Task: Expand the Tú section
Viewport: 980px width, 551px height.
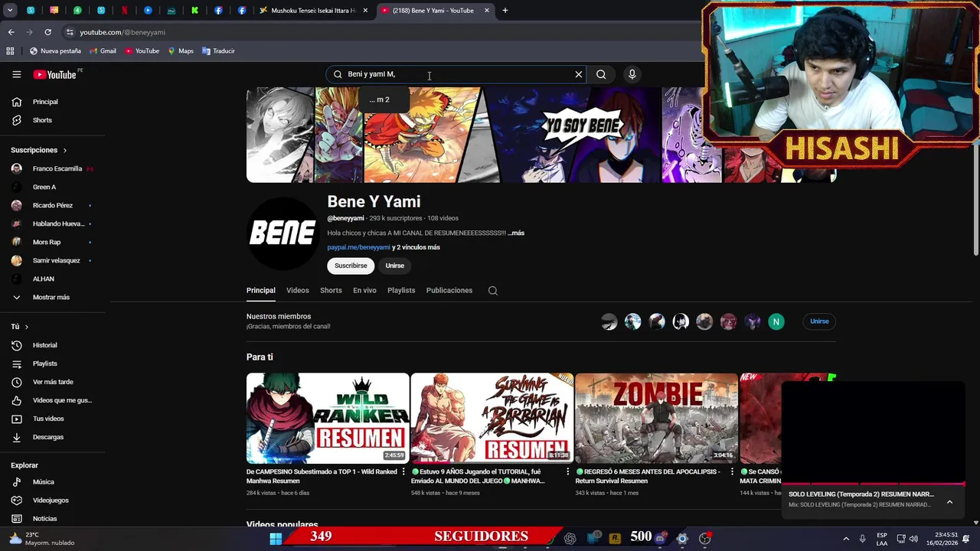Action: (20, 327)
